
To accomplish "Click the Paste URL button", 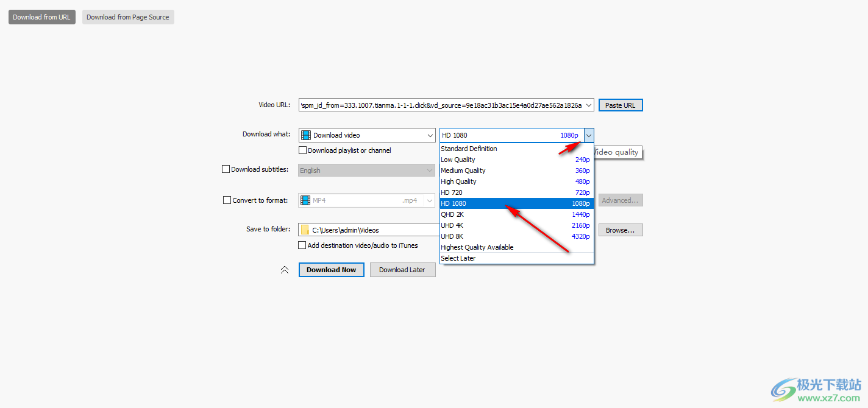I will pos(621,105).
